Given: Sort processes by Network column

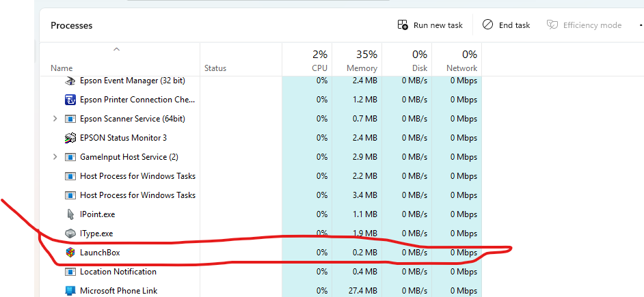Looking at the screenshot, I should point(457,60).
